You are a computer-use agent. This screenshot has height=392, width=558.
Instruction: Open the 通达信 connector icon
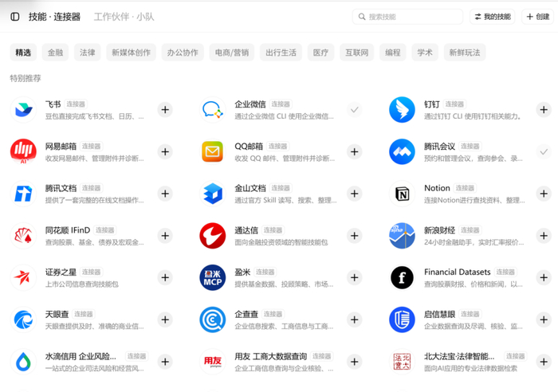213,236
